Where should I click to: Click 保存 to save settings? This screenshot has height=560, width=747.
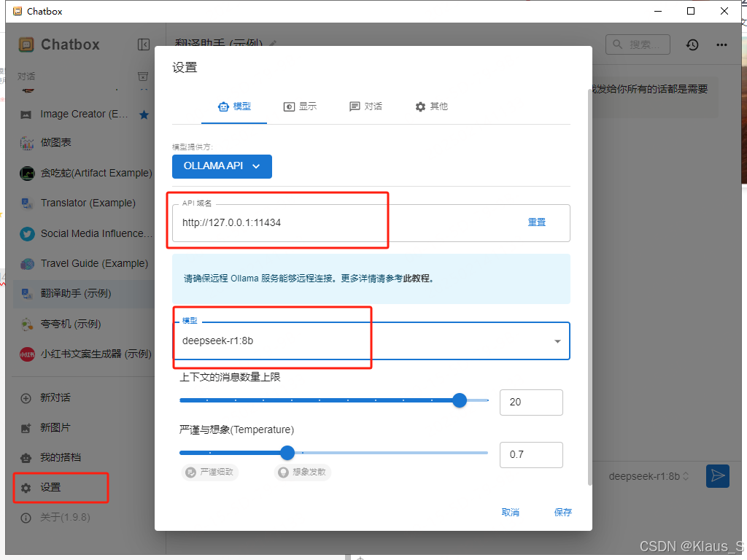coord(562,513)
